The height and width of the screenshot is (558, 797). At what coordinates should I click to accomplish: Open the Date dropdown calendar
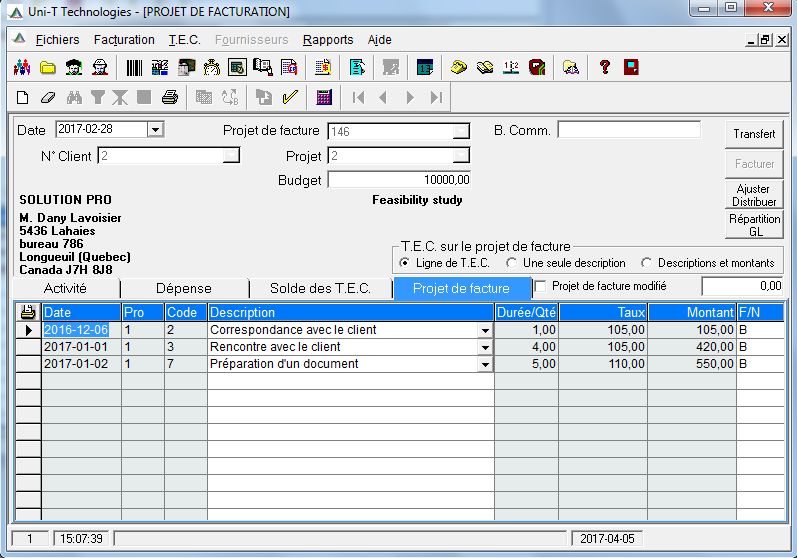(x=155, y=130)
